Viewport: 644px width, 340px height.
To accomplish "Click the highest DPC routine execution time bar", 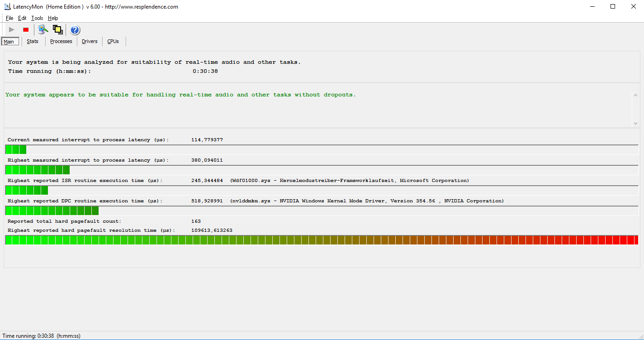I will tap(322, 211).
